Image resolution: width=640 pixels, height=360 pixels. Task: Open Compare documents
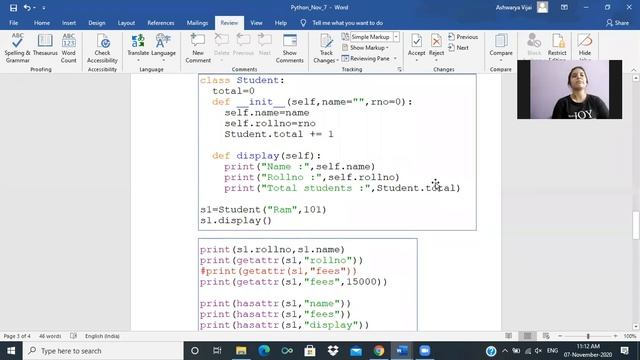click(x=501, y=47)
